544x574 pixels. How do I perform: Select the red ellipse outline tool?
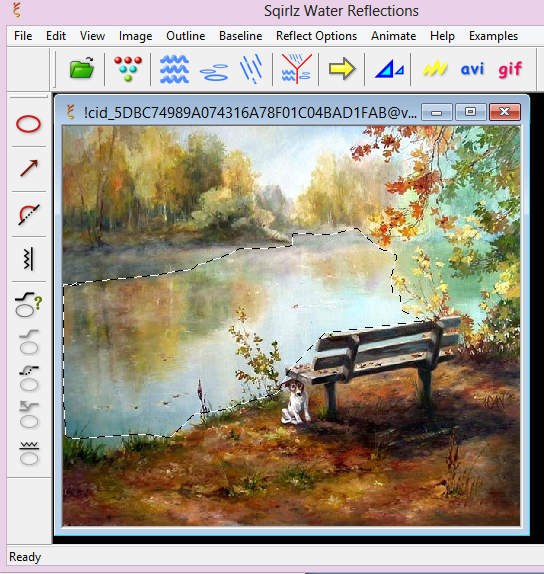click(28, 124)
